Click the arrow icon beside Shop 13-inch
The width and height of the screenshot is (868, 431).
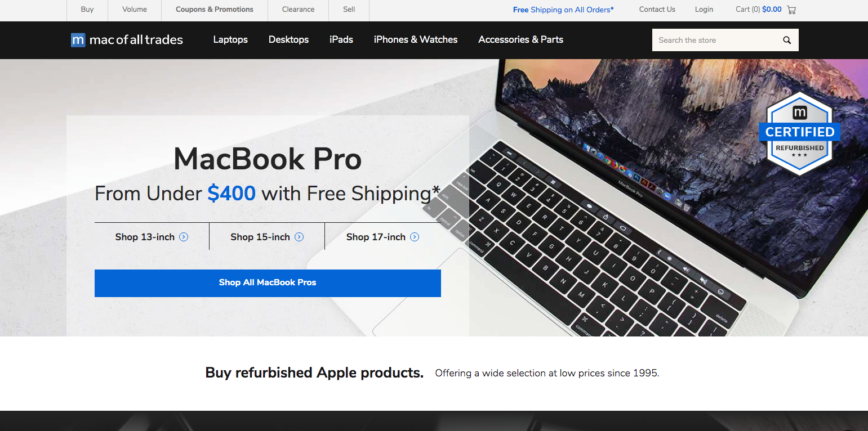184,237
